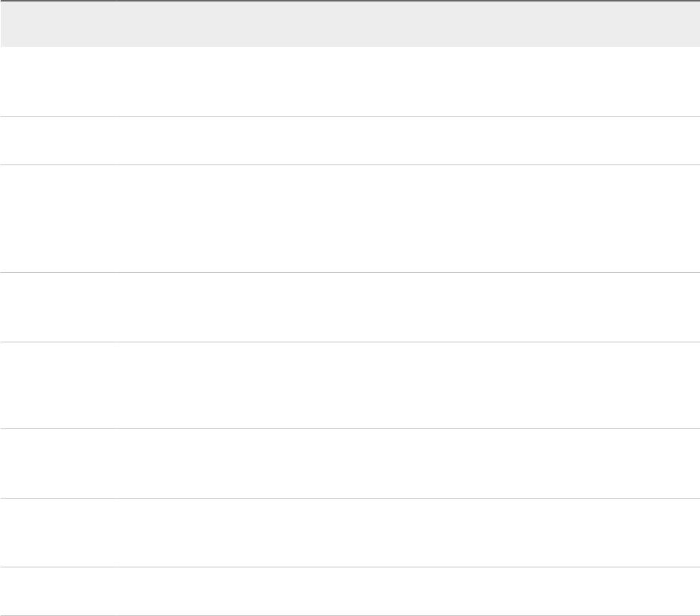Click the gray header's narrow first column
The image size is (700, 616).
click(58, 25)
